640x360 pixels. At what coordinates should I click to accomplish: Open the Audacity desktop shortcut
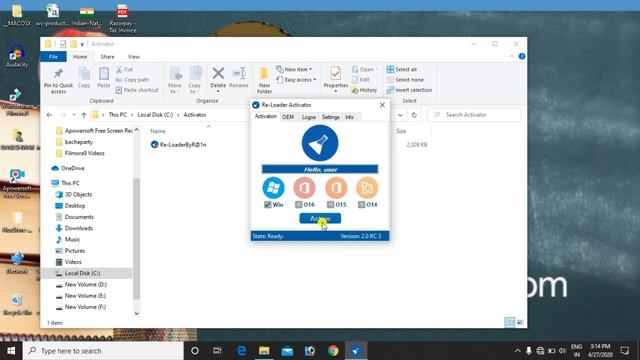(17, 56)
